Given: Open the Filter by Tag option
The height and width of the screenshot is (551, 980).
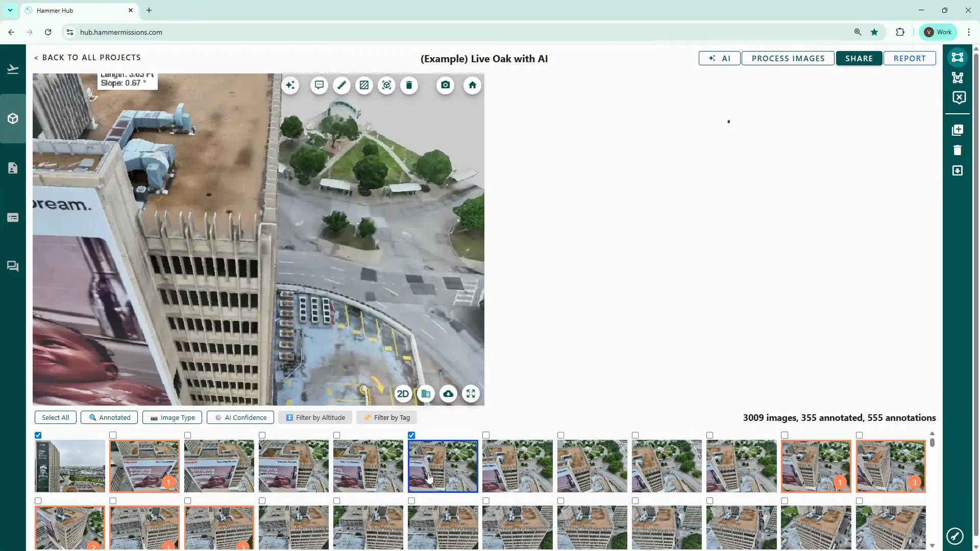Looking at the screenshot, I should coord(386,417).
